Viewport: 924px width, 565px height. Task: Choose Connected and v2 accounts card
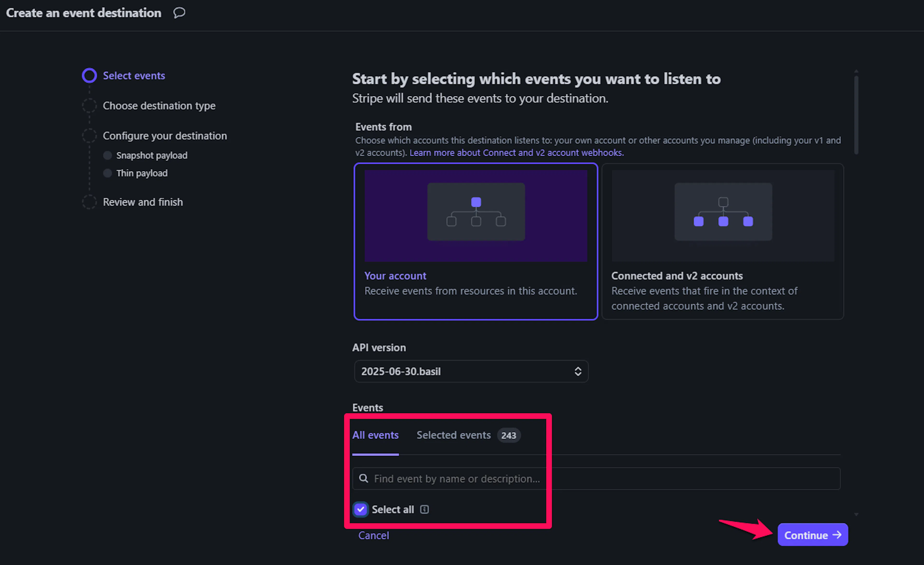click(x=722, y=291)
